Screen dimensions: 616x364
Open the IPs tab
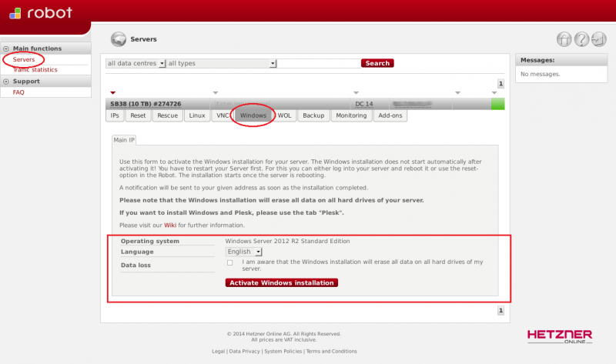[115, 115]
